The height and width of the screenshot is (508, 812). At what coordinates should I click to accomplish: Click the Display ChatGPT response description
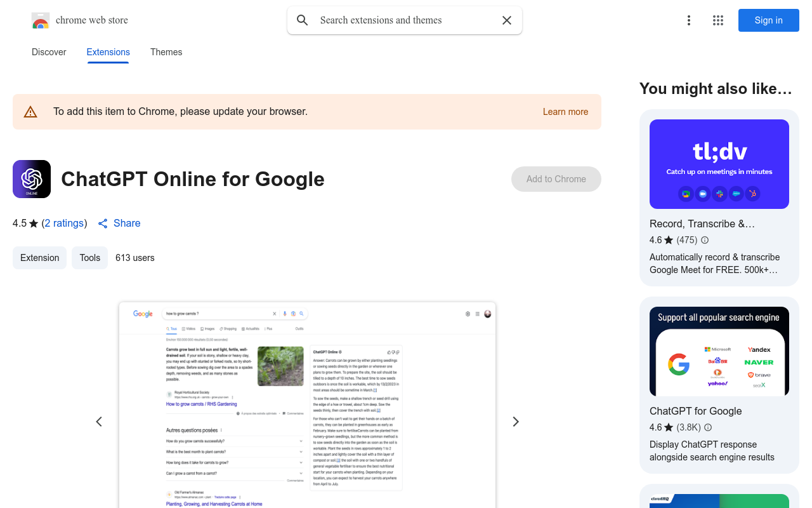[x=712, y=451]
